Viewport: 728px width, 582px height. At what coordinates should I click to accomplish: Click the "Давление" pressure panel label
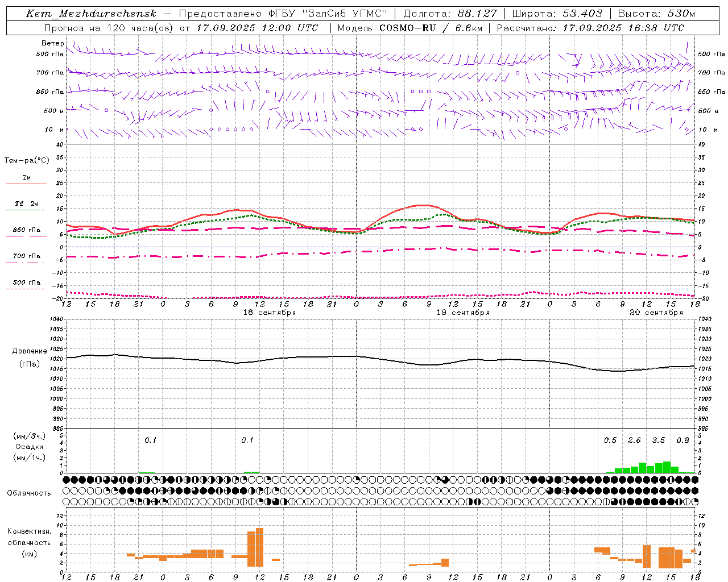pos(30,351)
